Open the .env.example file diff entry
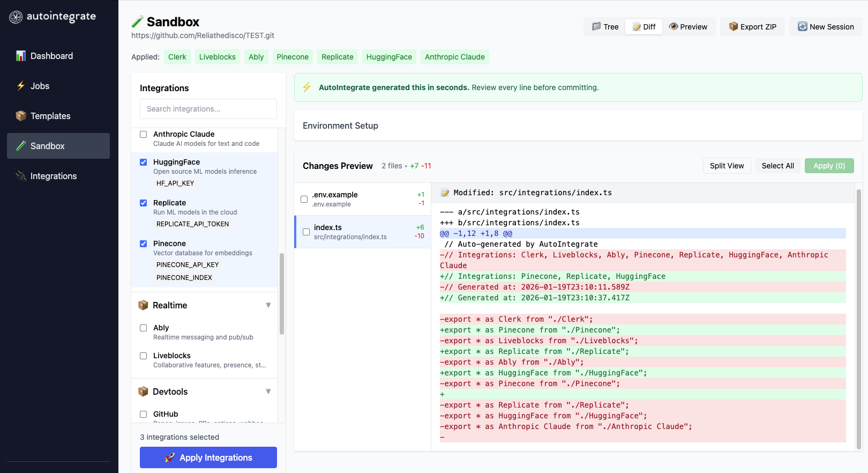Viewport: 868px width, 473px height. (363, 199)
